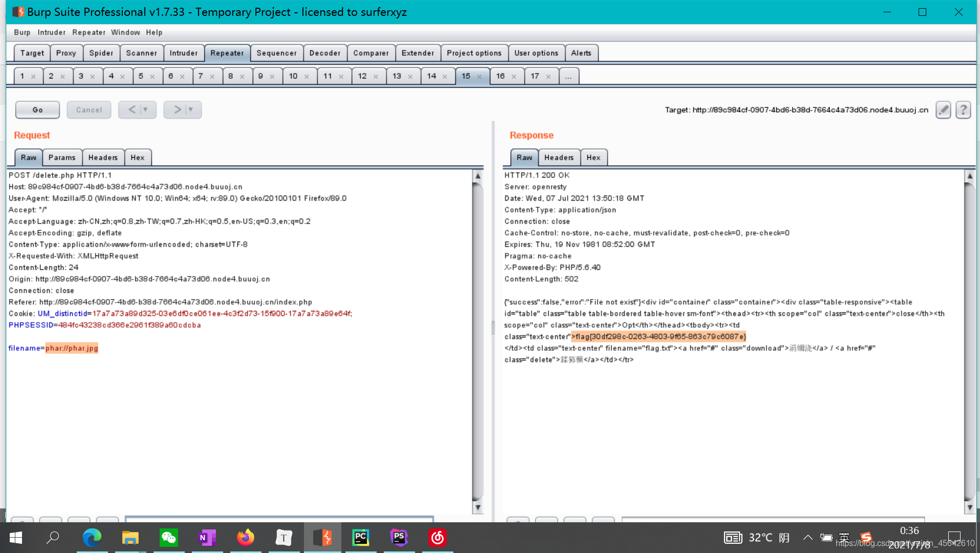The height and width of the screenshot is (553, 980).
Task: Click the edit target pencil icon
Action: pos(943,110)
